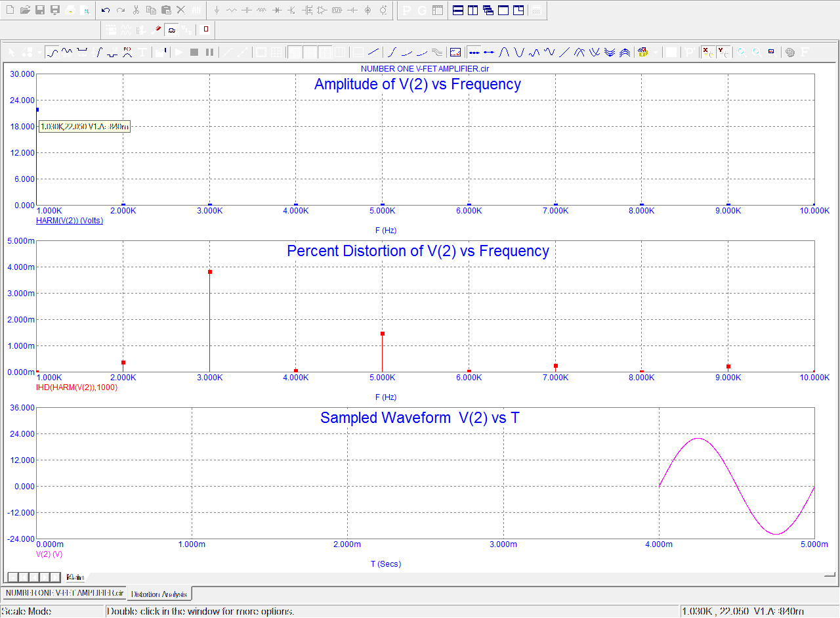Screen dimensions: 840x618
Task: Click the Zoom Out magnifier icon
Action: pyautogui.click(x=757, y=53)
